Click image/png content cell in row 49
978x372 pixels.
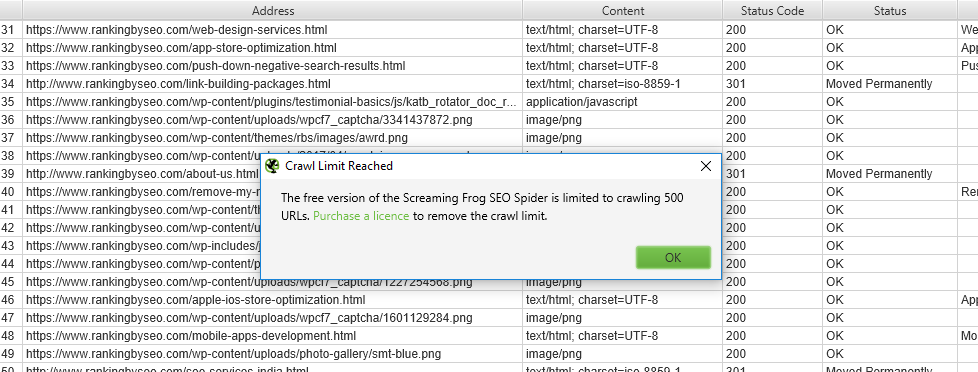[554, 354]
